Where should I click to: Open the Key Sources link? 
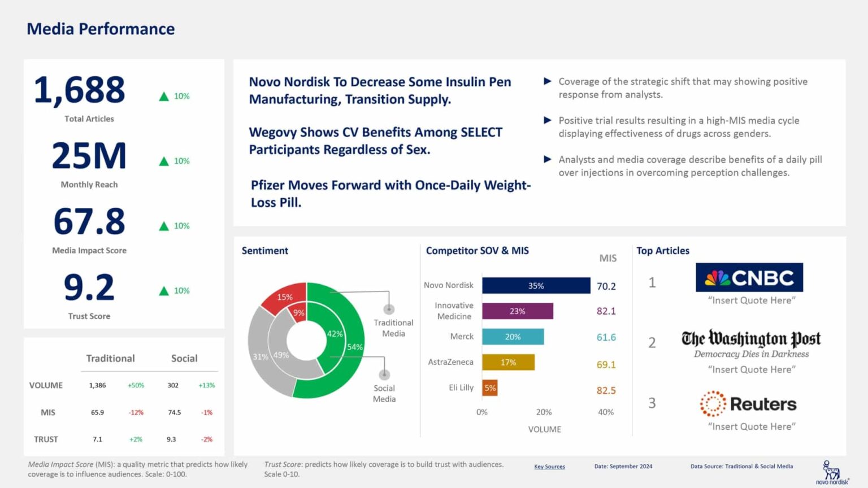click(x=549, y=467)
